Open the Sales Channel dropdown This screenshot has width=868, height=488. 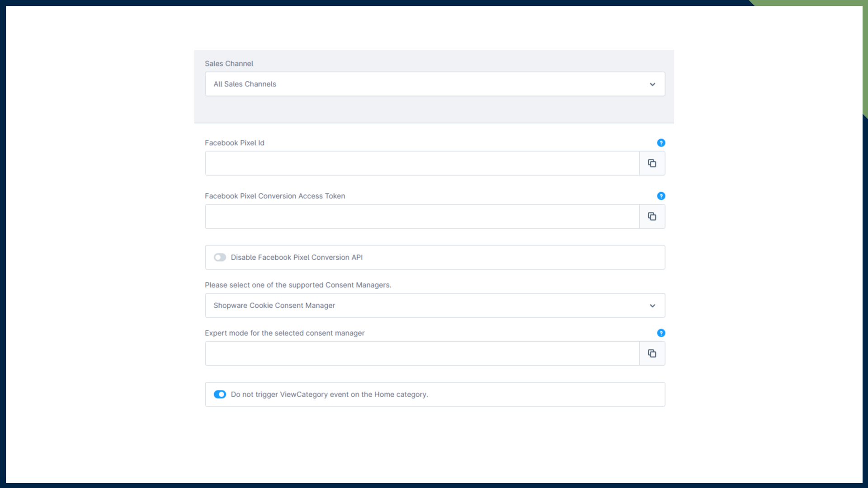[434, 84]
